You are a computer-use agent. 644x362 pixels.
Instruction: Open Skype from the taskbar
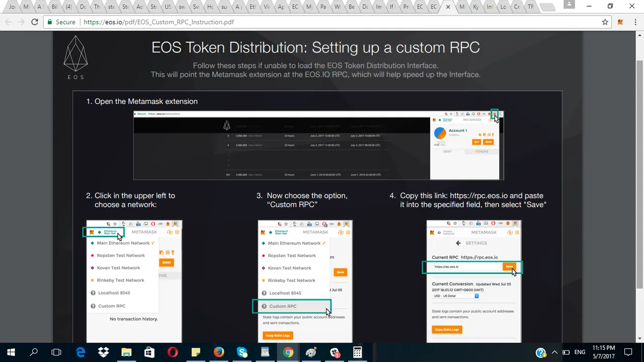tap(242, 352)
